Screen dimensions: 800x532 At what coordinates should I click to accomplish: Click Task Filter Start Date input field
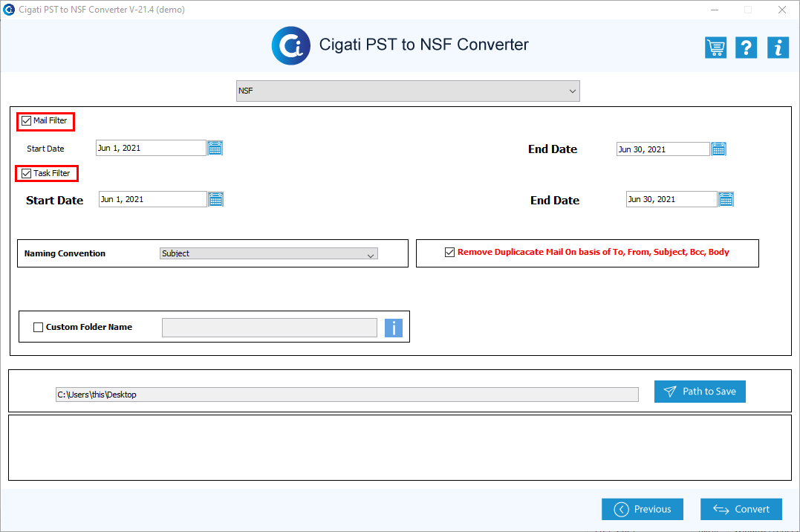[152, 199]
